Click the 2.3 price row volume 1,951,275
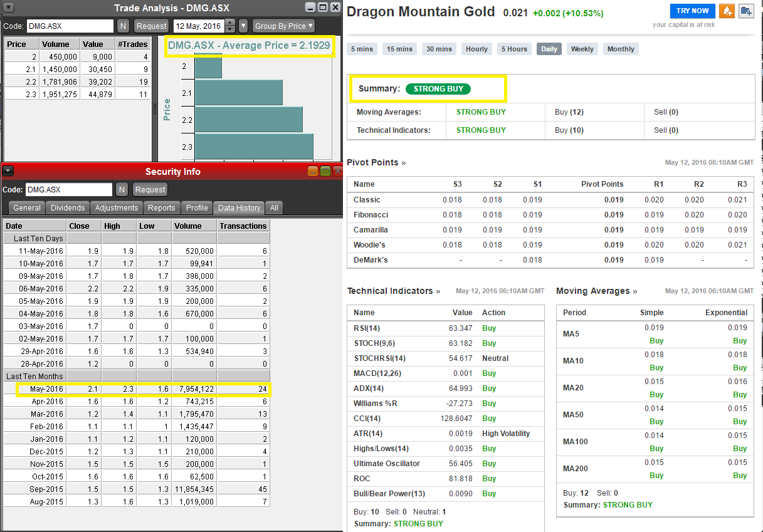Screen dimensions: 763x532 click(78, 94)
